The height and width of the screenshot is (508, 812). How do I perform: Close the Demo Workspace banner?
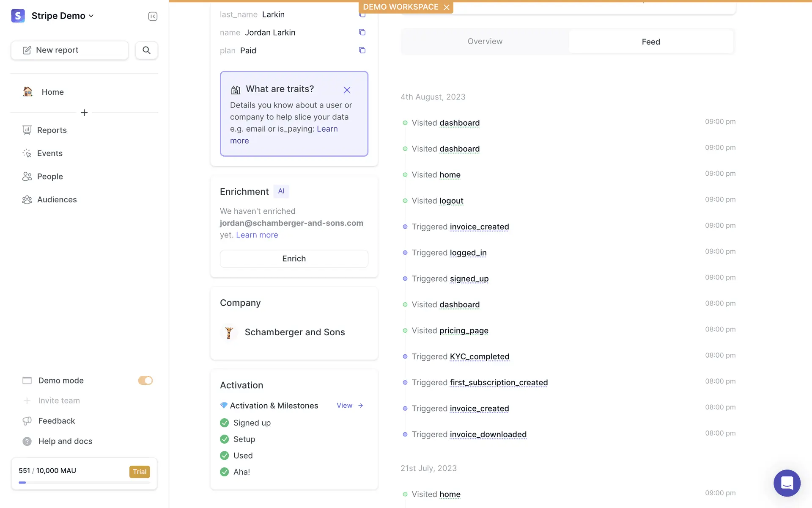point(447,7)
